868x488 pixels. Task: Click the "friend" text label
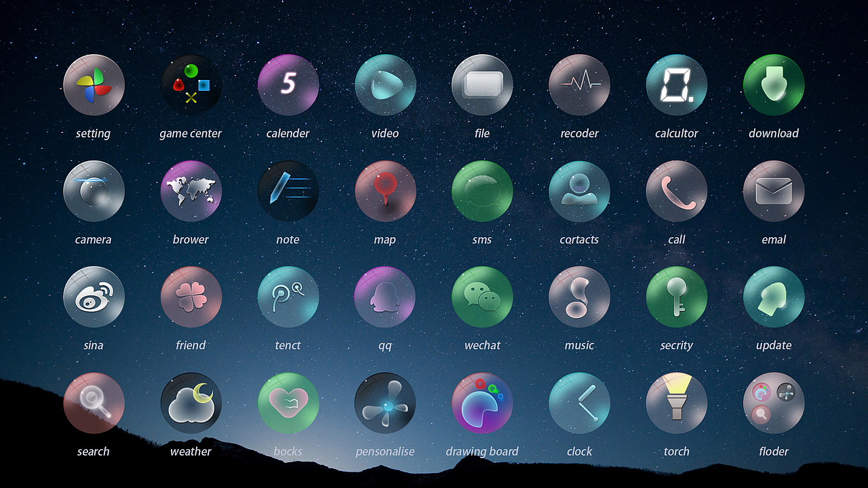coord(191,346)
